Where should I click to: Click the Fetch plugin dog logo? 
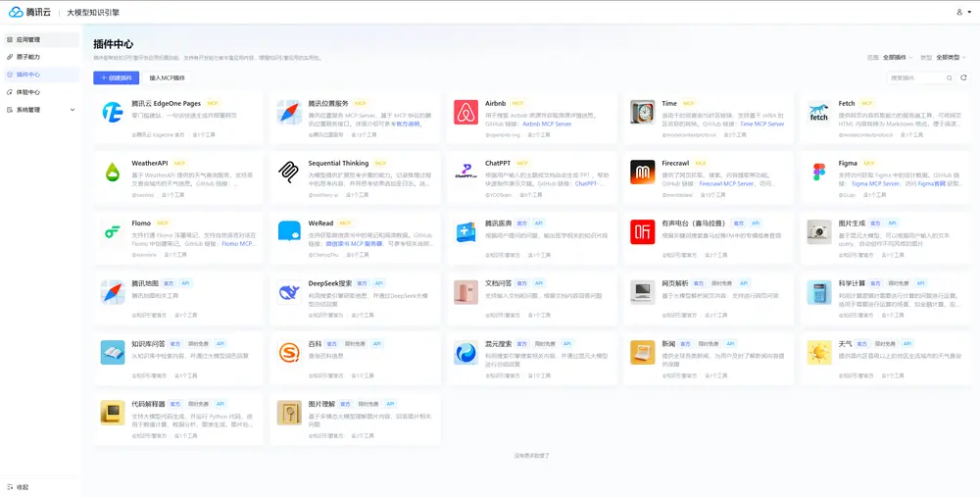(818, 112)
